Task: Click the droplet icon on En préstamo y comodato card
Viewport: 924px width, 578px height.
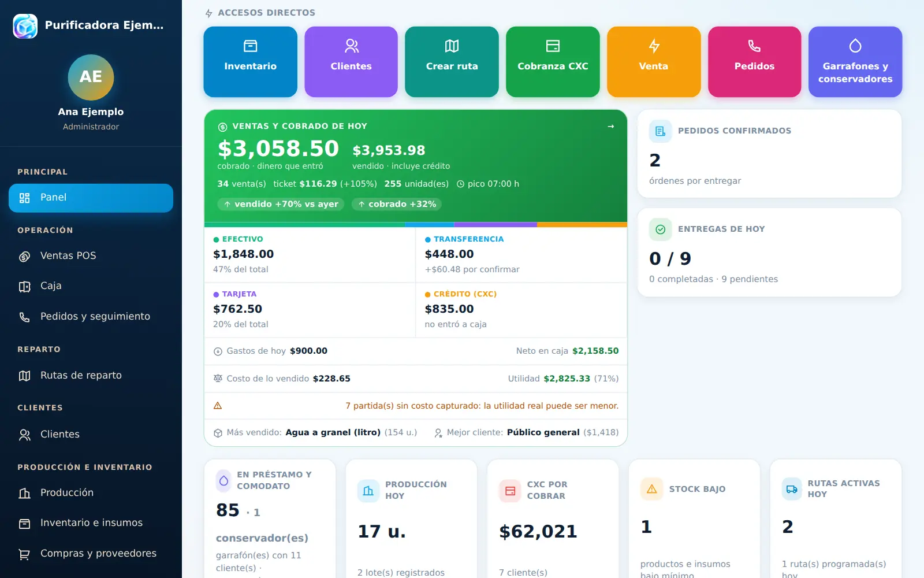Action: [x=223, y=480]
